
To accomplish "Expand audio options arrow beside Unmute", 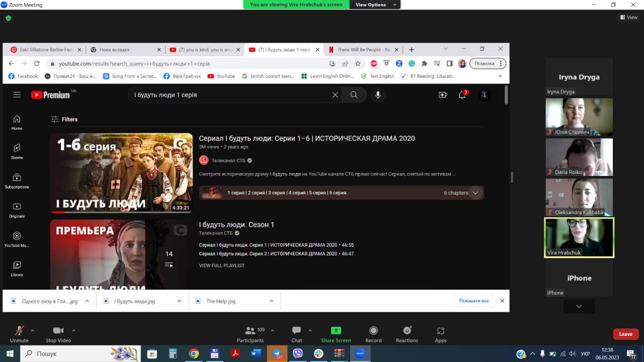I will pyautogui.click(x=33, y=330).
